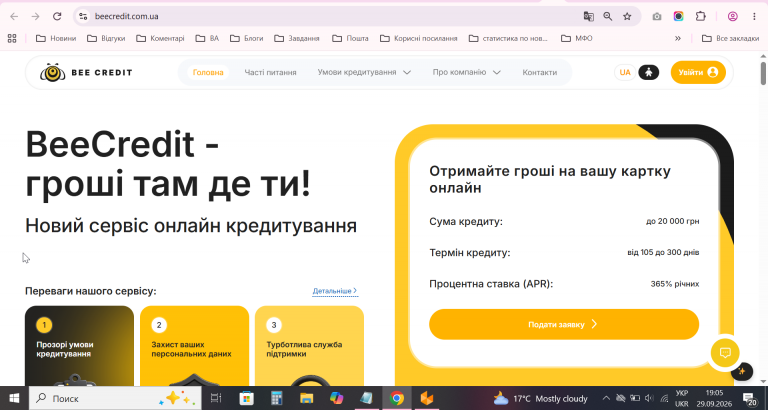
Task: Click the Windows search box Поиск
Action: coord(115,398)
